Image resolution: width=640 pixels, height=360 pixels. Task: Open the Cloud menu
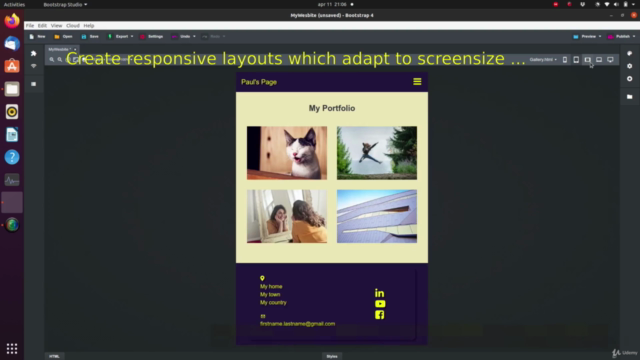73,25
